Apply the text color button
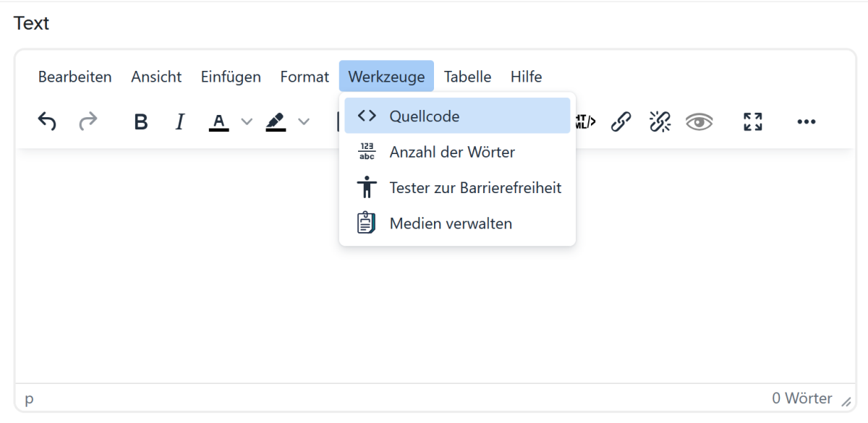 218,121
